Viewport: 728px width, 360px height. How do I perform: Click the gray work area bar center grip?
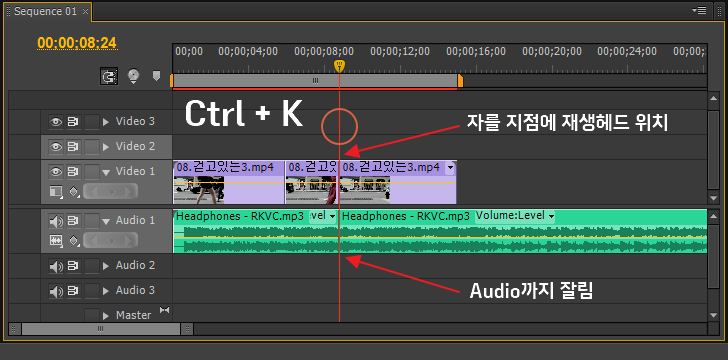point(316,81)
